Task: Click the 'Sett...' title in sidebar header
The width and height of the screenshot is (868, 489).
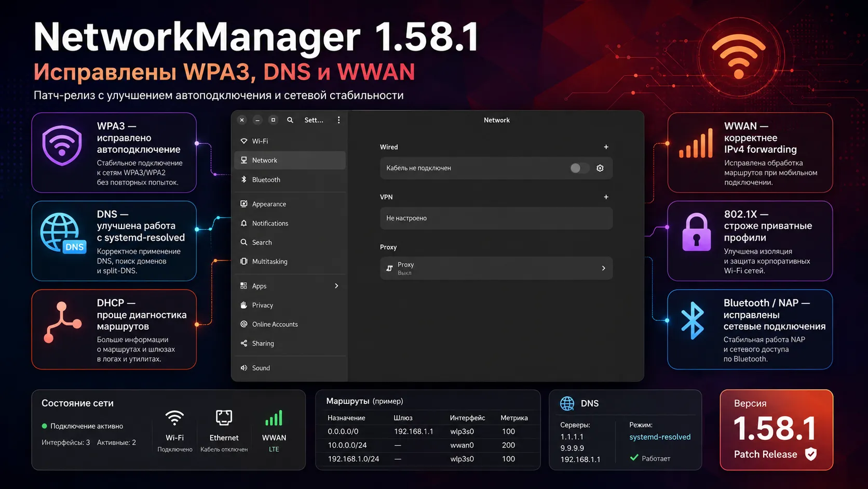Action: tap(314, 120)
